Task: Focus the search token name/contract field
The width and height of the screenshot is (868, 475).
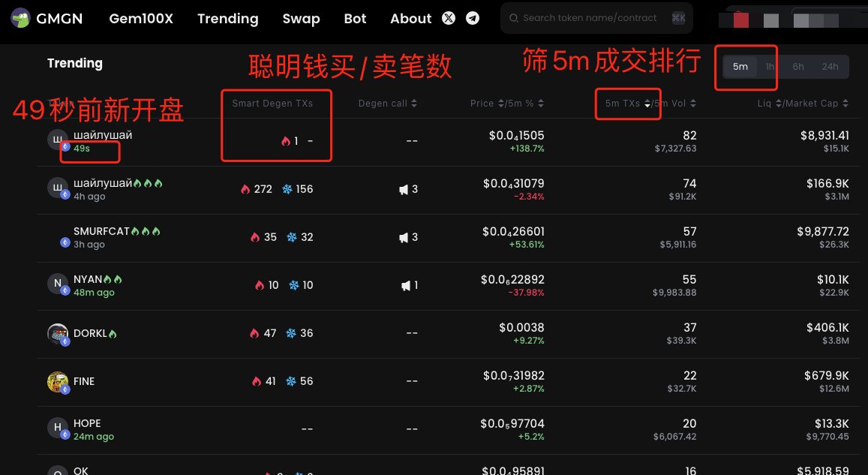Action: [596, 18]
